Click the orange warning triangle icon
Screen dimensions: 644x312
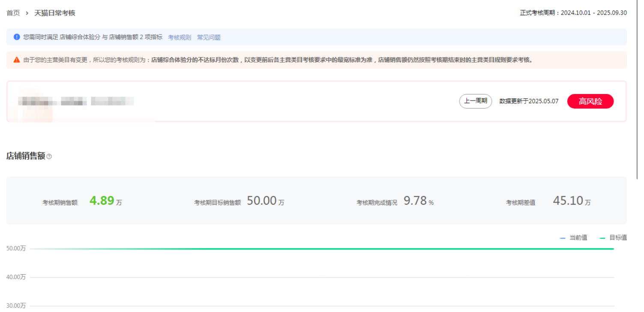[17, 60]
